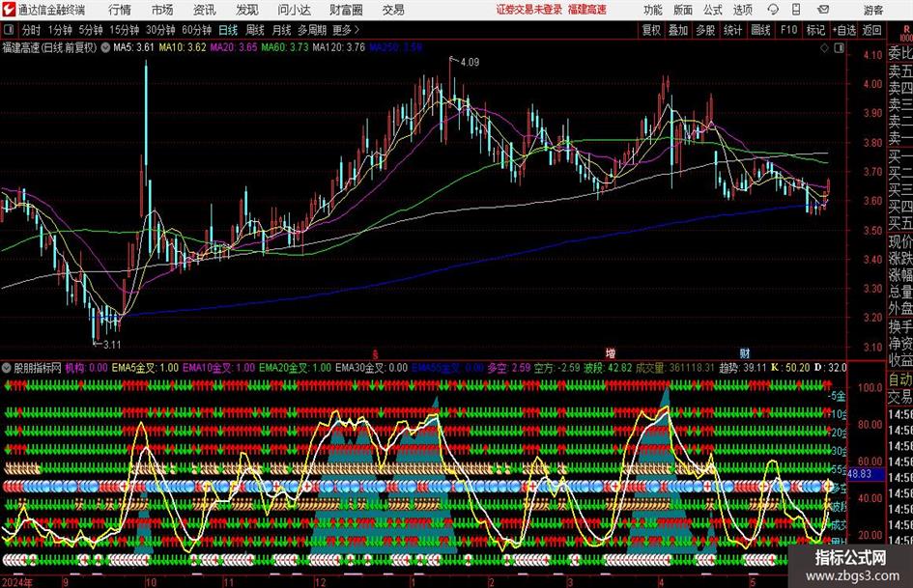Switch to 1分钟 period
This screenshot has height=588, width=913.
60,30
